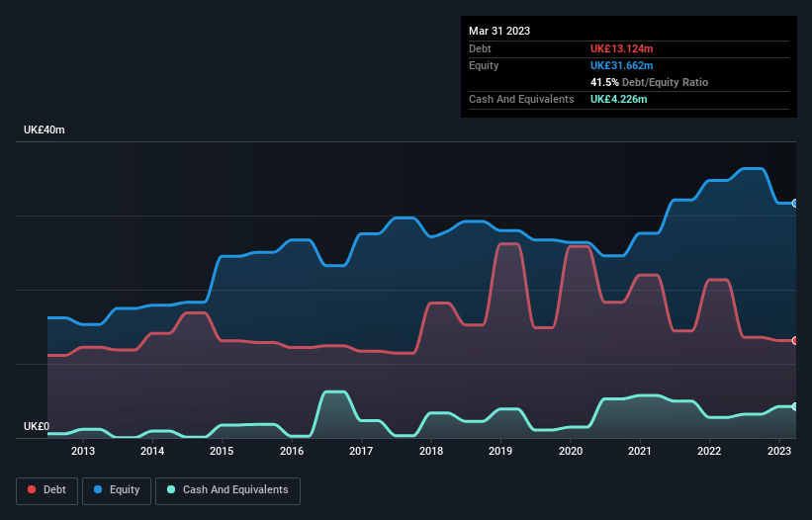Click the blue Equity legend dot
The height and width of the screenshot is (520, 812).
(98, 489)
